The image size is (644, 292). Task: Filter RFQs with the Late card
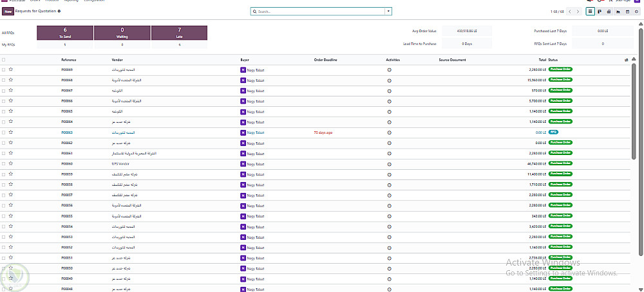click(x=180, y=33)
